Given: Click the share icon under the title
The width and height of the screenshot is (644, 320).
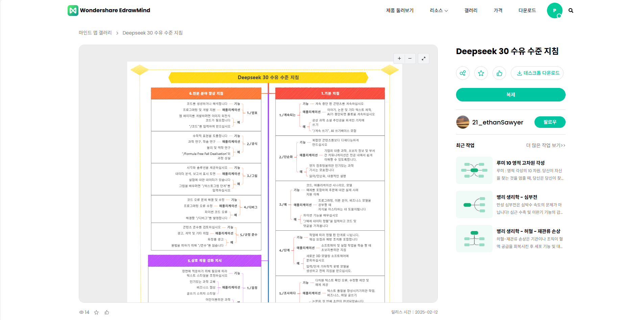Looking at the screenshot, I should point(463,73).
